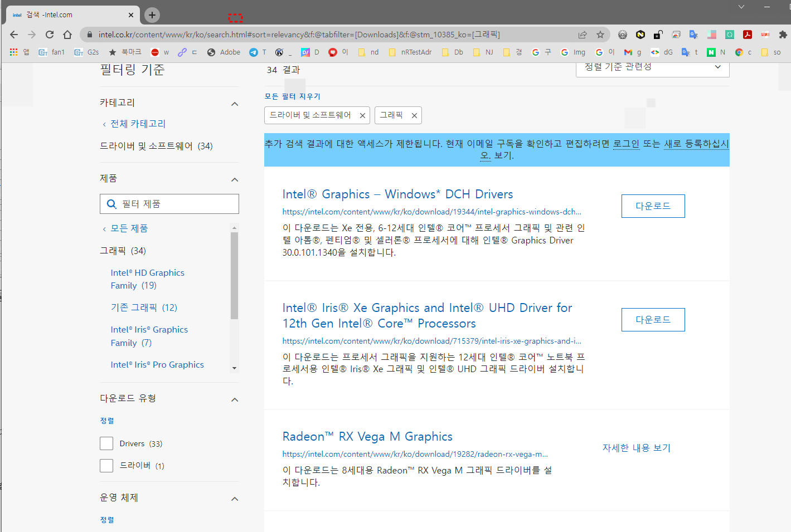Collapse the 운영 체제 section
The height and width of the screenshot is (532, 791).
click(x=235, y=499)
